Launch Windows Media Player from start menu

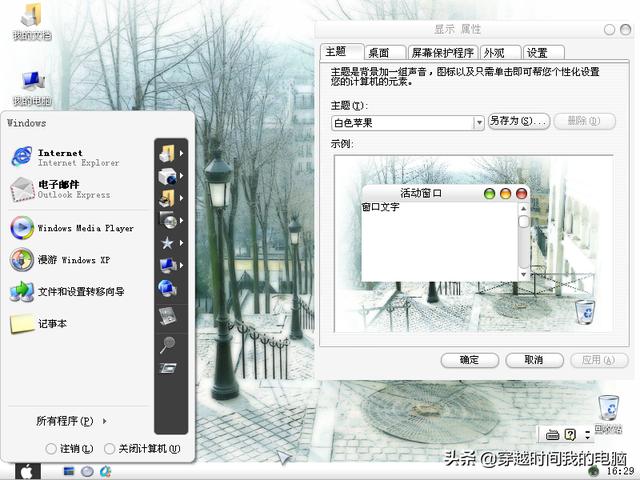click(x=72, y=228)
